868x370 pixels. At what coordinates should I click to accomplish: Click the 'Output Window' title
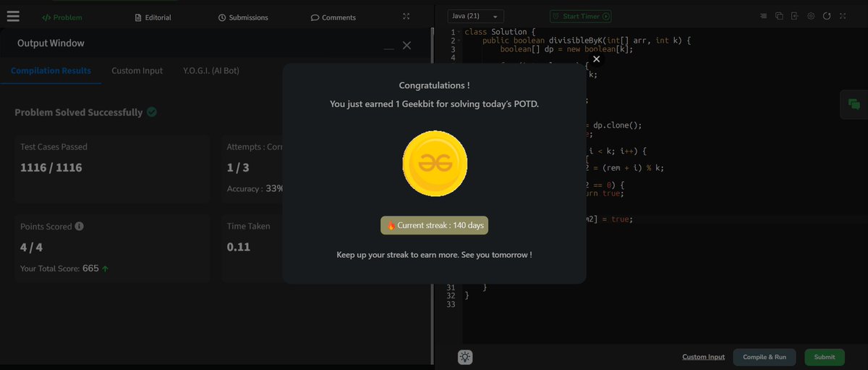point(51,43)
